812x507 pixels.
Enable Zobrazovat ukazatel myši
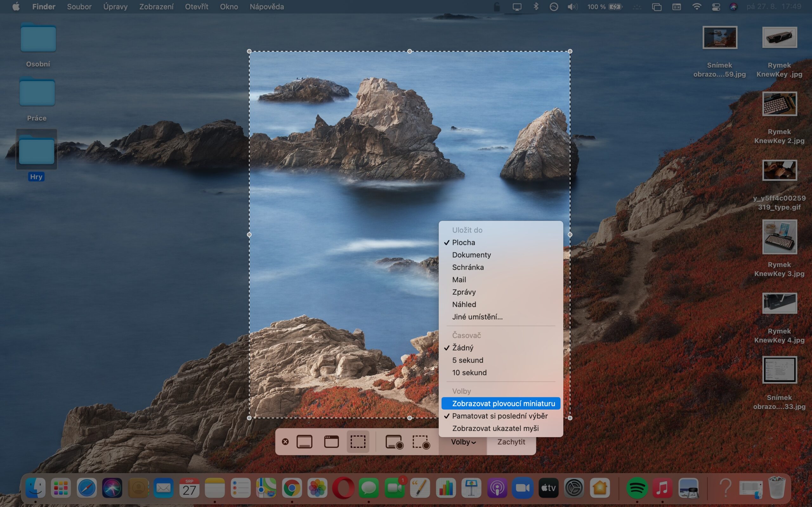click(x=496, y=428)
